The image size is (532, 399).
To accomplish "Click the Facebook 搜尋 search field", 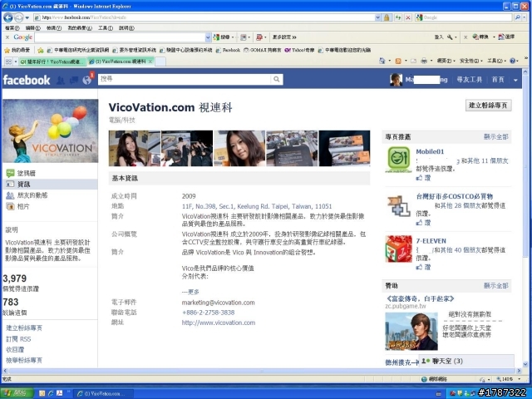I will click(185, 79).
